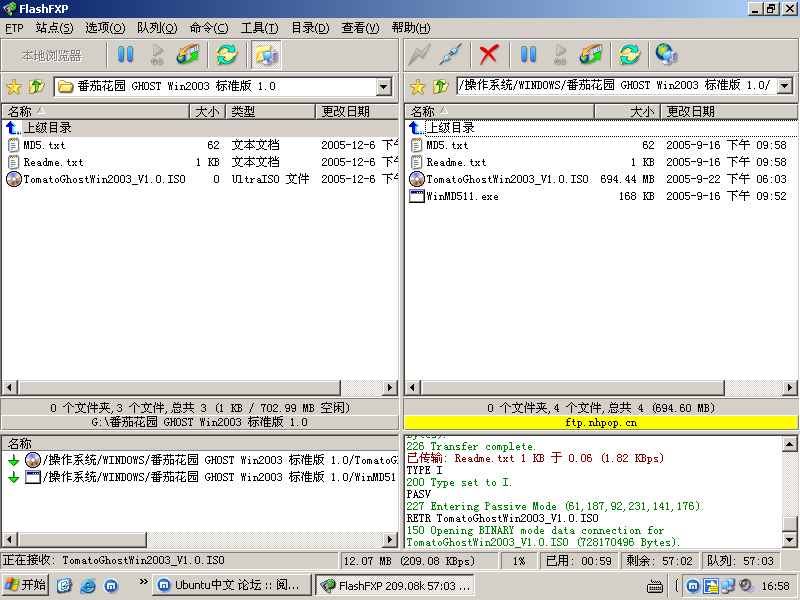Select queued TomatoGhost ISO download item
The image size is (800, 600).
[202, 460]
